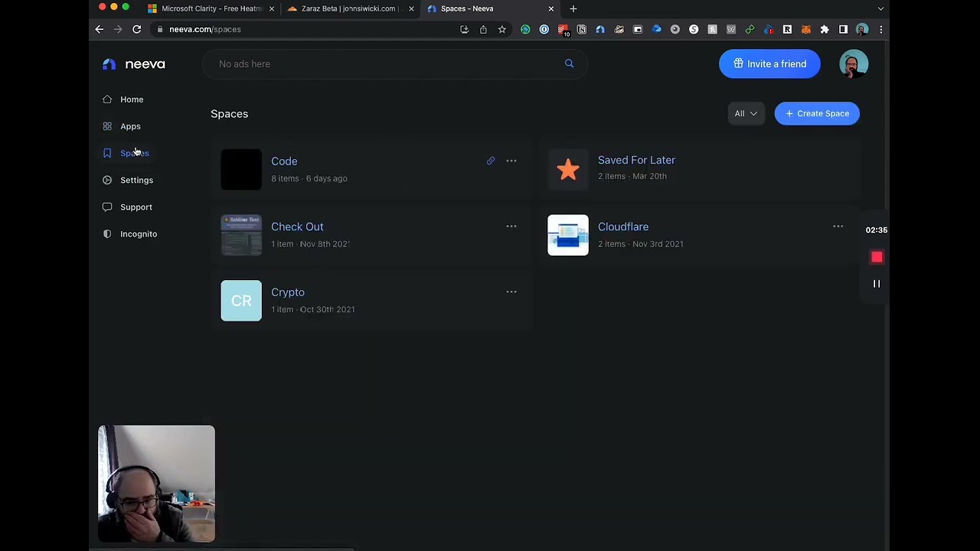980x551 pixels.
Task: Open the Extensions puzzle icon
Action: [x=825, y=29]
